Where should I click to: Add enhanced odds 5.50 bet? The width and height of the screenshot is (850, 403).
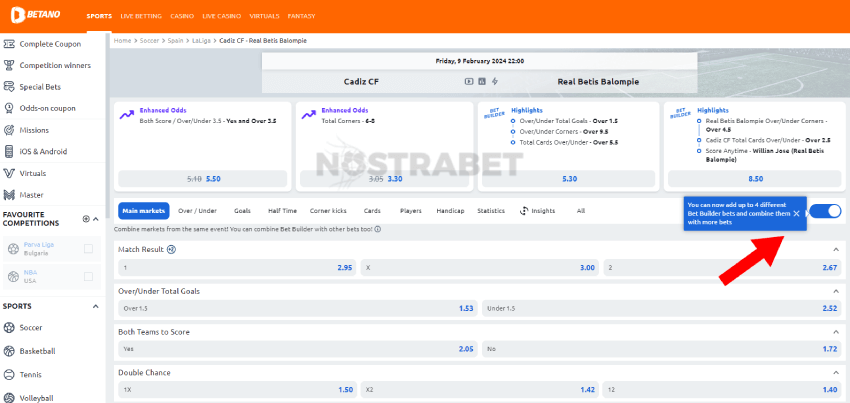pos(203,179)
